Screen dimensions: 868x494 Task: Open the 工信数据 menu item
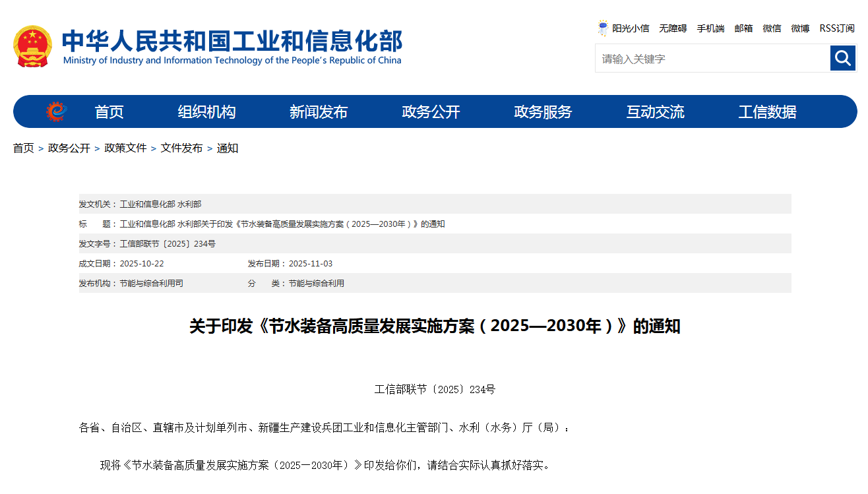tap(767, 112)
